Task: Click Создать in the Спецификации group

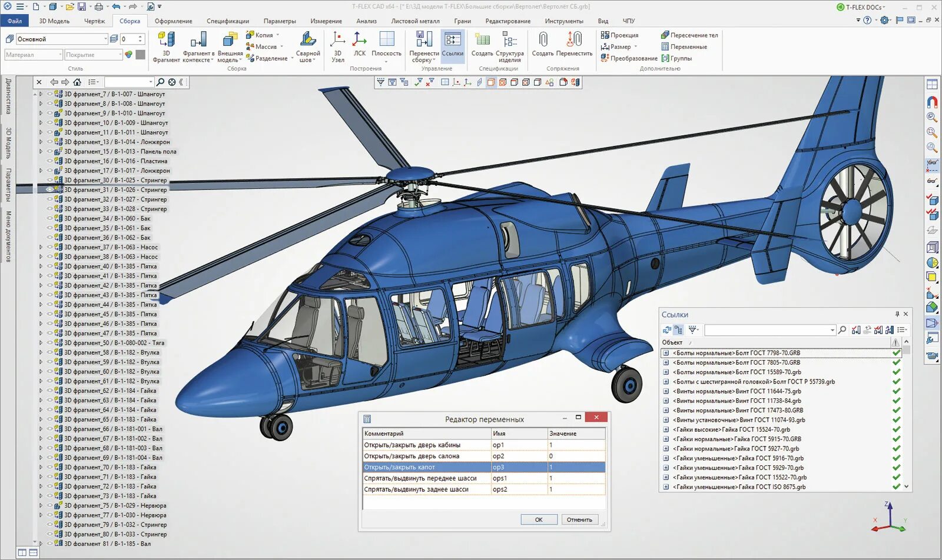Action: [x=482, y=44]
